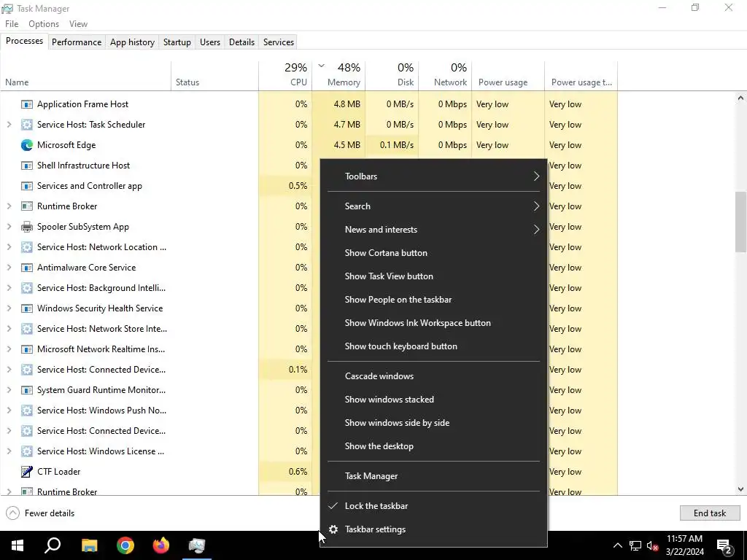Open taskbar Search magnifier
The width and height of the screenshot is (747, 560).
(x=53, y=545)
